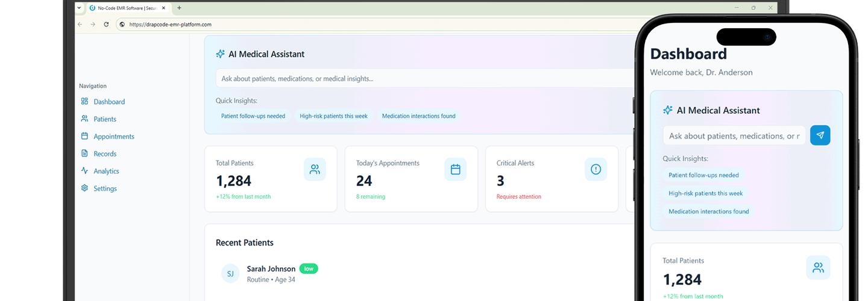Click the globe site info icon in the address bar
The width and height of the screenshot is (868, 301).
[x=122, y=25]
